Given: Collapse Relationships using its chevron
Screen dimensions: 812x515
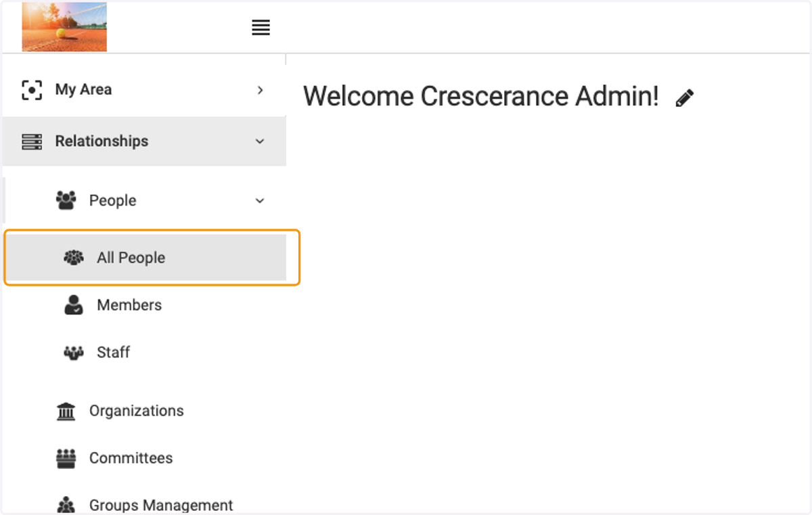Looking at the screenshot, I should point(260,141).
